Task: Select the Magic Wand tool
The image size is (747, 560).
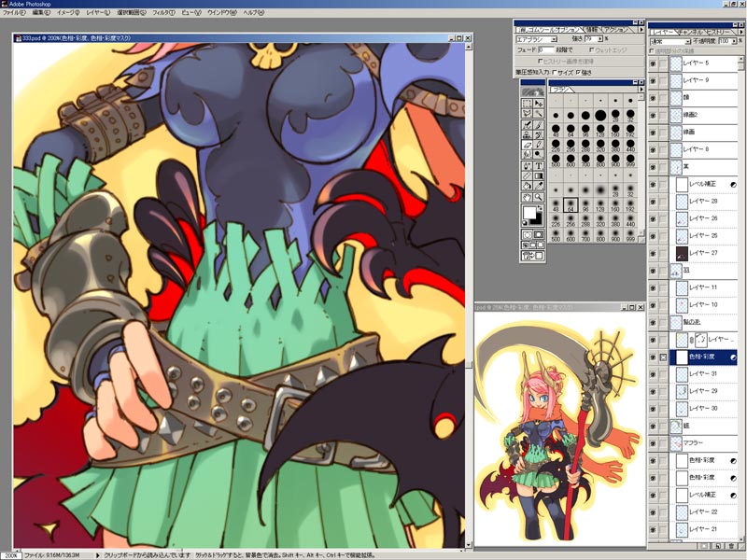Action: tap(539, 114)
